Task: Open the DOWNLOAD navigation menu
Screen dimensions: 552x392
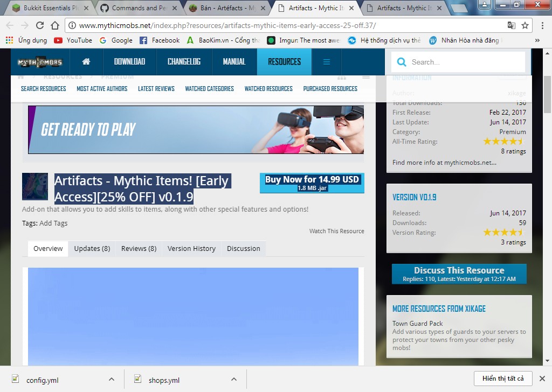Action: pos(129,62)
